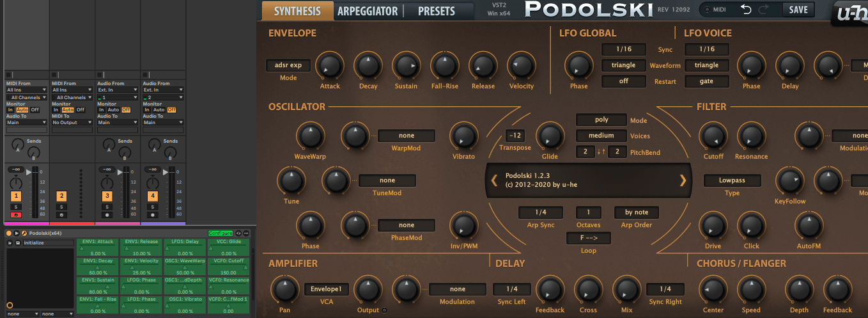868x318 pixels.
Task: Open LFO Voice Restart gate selector
Action: tap(706, 81)
